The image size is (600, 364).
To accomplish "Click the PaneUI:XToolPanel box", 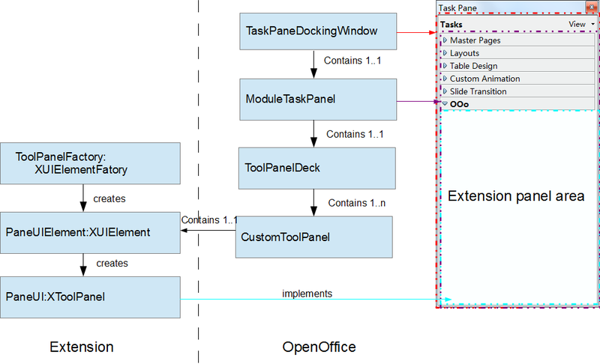I will [x=90, y=297].
